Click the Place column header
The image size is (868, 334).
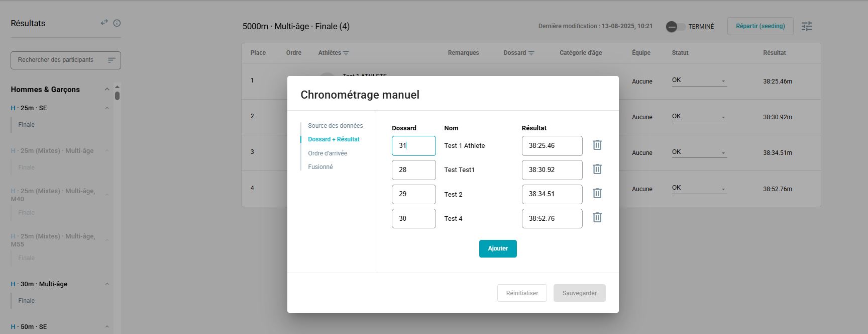258,53
